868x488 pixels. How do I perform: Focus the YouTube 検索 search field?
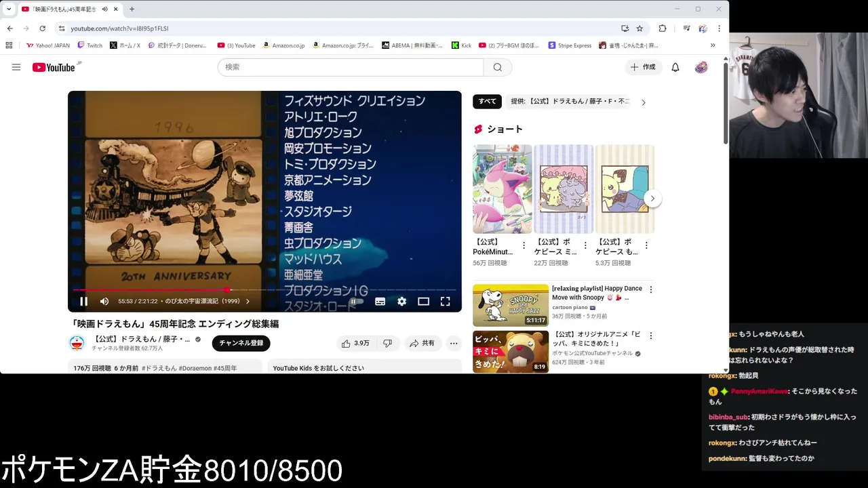pyautogui.click(x=351, y=67)
